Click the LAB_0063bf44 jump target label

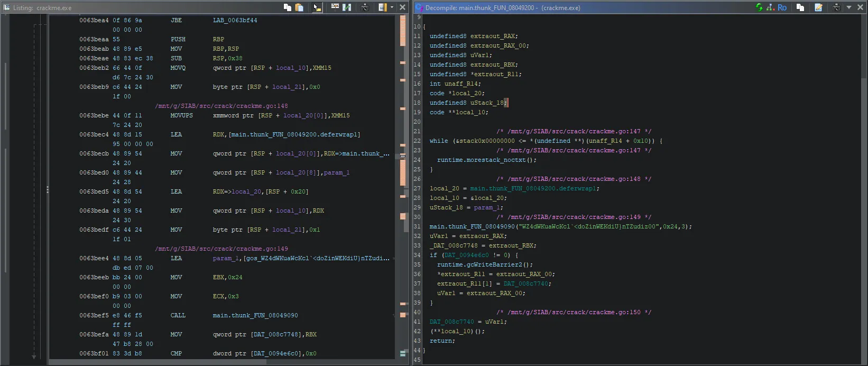coord(235,20)
